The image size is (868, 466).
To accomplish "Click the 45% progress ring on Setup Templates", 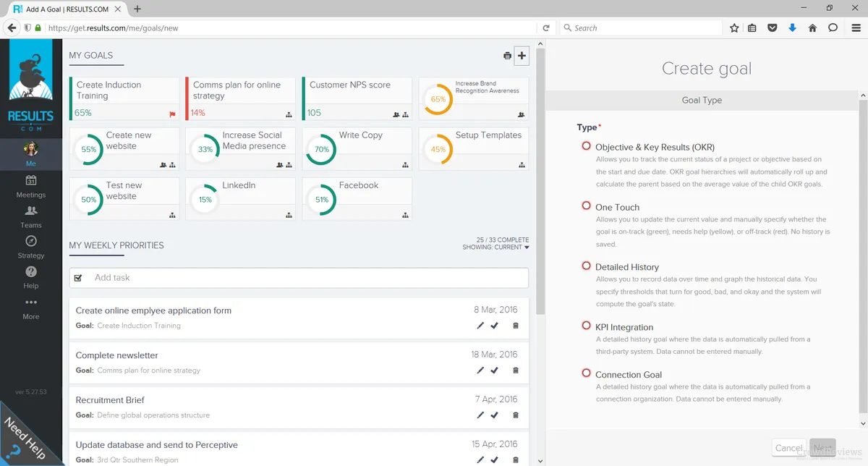I will pyautogui.click(x=438, y=149).
